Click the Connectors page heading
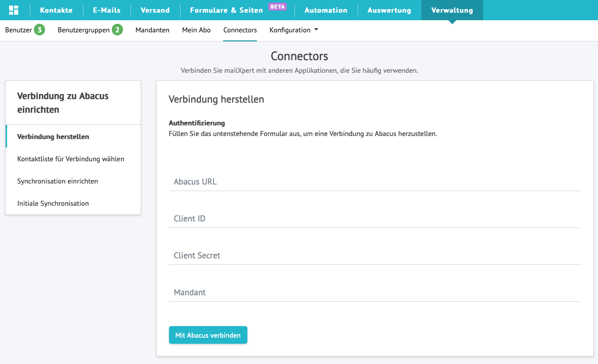The width and height of the screenshot is (598, 364). pos(300,56)
